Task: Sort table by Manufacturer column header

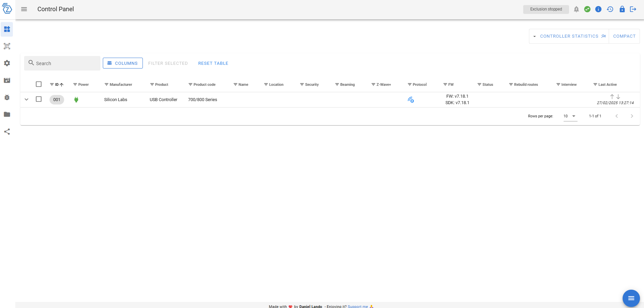Action: (x=121, y=84)
